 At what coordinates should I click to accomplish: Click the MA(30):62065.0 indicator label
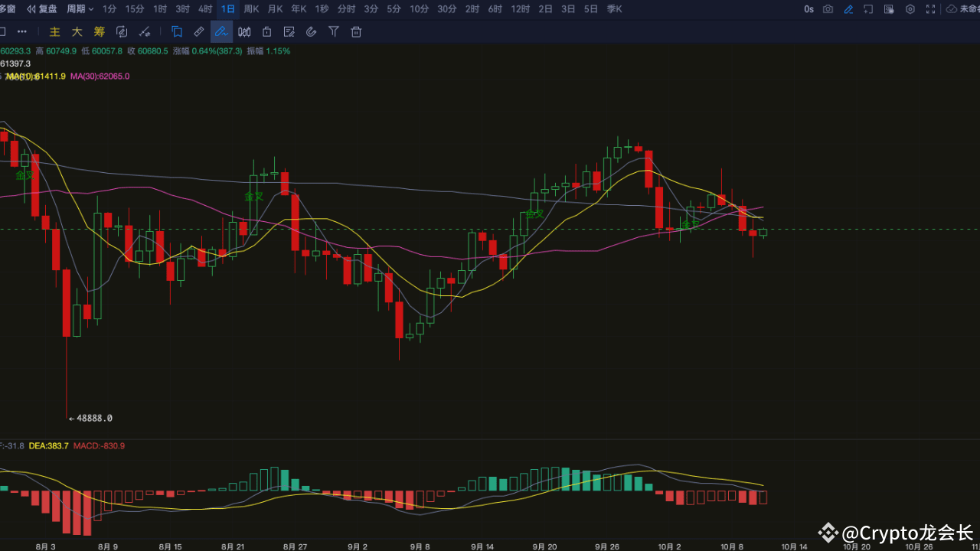[x=100, y=77]
